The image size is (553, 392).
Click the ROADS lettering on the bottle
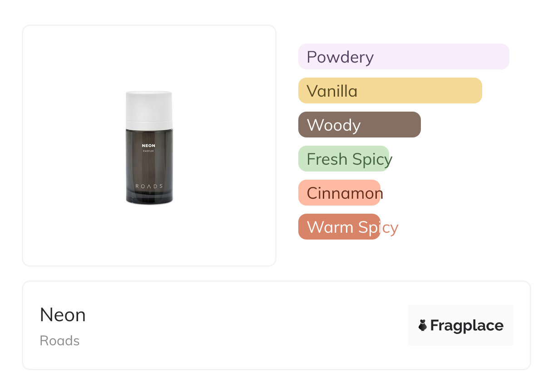pos(149,186)
